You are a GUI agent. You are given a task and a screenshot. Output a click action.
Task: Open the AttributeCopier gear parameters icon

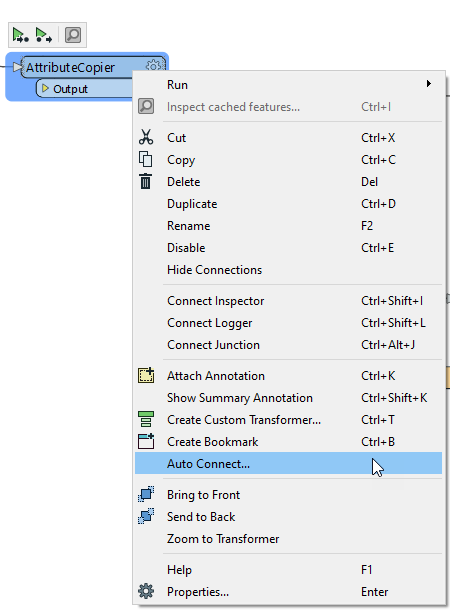[x=153, y=65]
